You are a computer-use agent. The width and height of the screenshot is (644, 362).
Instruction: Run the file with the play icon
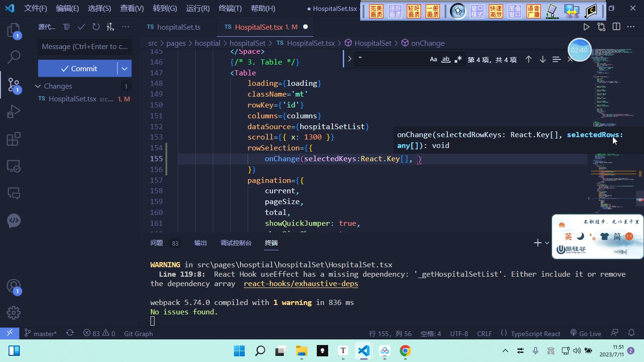(x=586, y=27)
